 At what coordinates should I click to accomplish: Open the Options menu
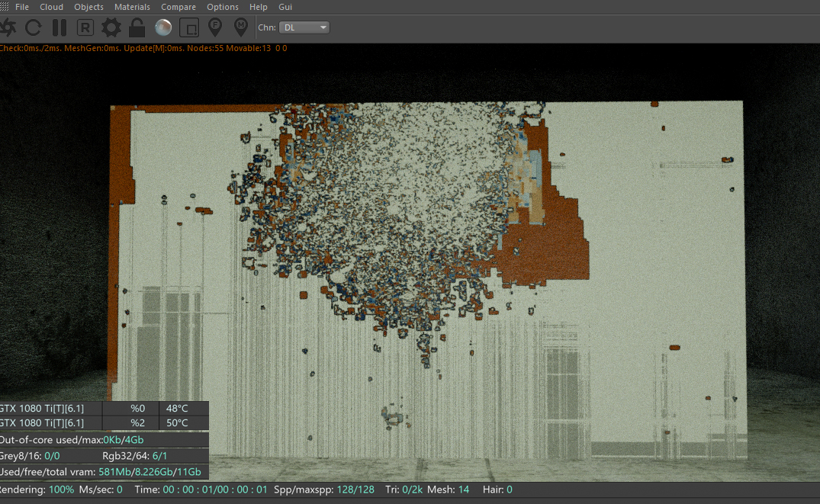pos(222,7)
